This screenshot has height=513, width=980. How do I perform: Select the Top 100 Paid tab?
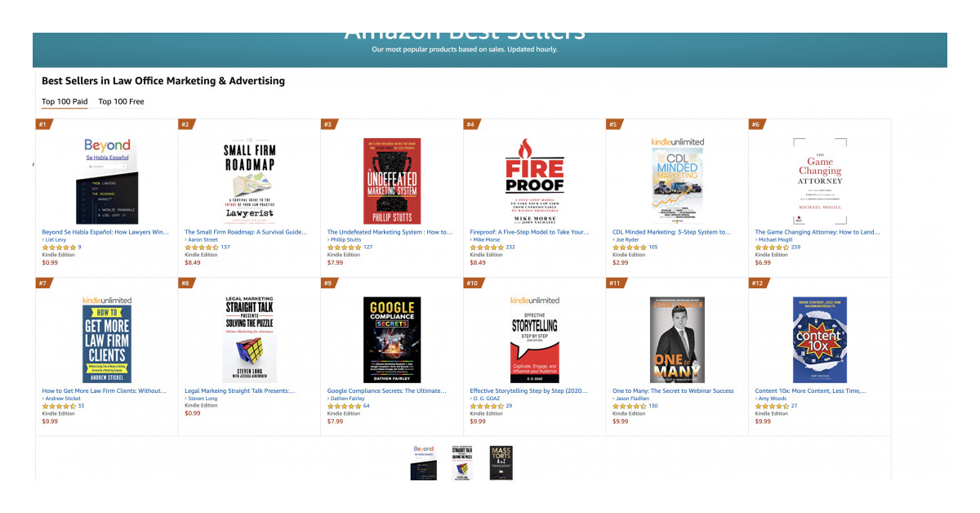pos(65,102)
